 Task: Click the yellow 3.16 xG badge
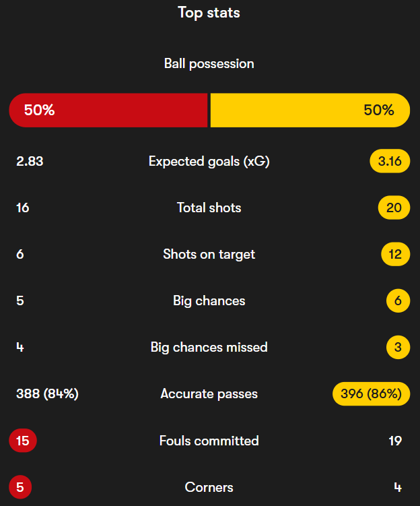coord(390,162)
